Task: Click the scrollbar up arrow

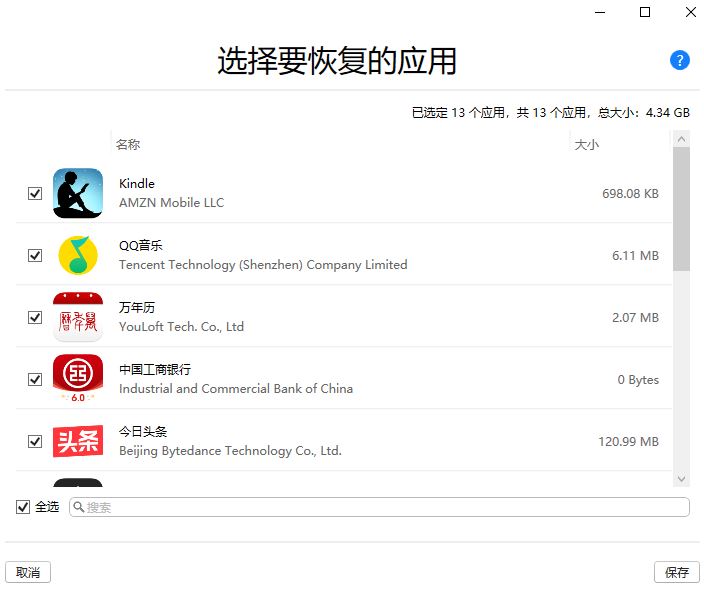Action: [681, 139]
